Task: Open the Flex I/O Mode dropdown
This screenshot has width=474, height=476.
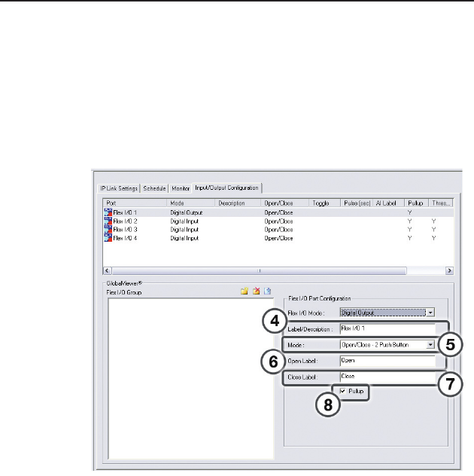Action: click(430, 311)
